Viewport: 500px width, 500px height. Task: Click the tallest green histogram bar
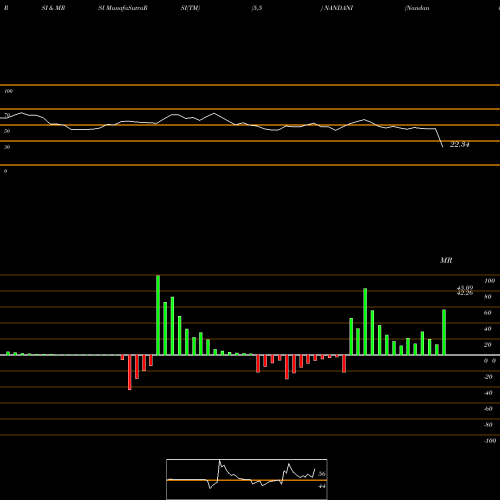158,315
